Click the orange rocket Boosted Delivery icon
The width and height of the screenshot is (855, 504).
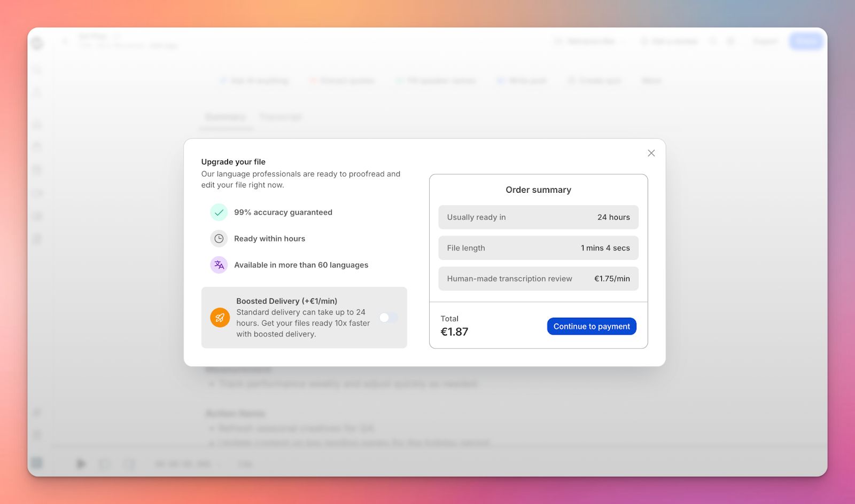tap(220, 318)
